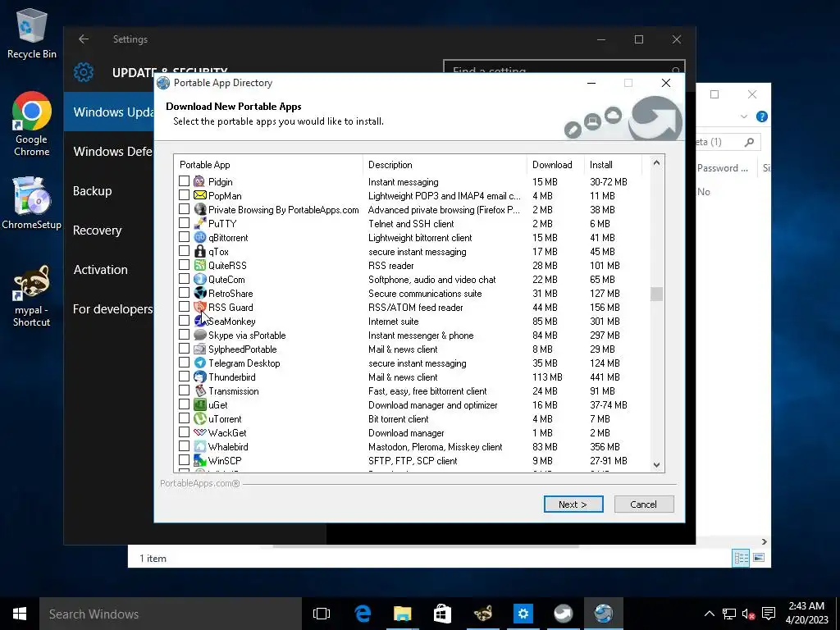Click the Transmission icon
This screenshot has width=840, height=630.
point(200,390)
